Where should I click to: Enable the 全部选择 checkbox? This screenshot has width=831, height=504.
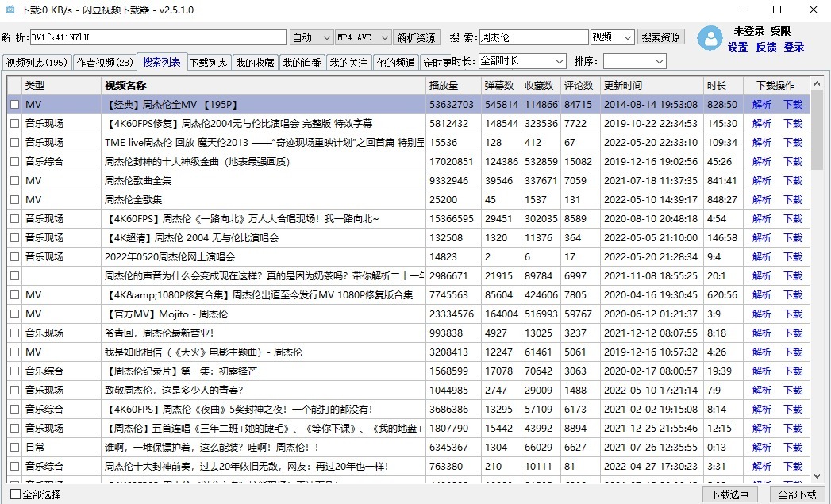coord(15,494)
